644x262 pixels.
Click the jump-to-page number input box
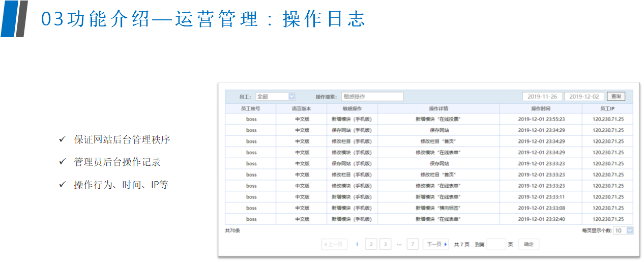click(x=496, y=244)
